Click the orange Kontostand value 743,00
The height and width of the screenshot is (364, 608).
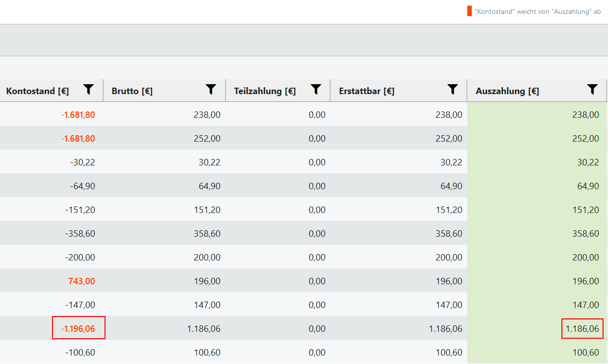pyautogui.click(x=81, y=281)
